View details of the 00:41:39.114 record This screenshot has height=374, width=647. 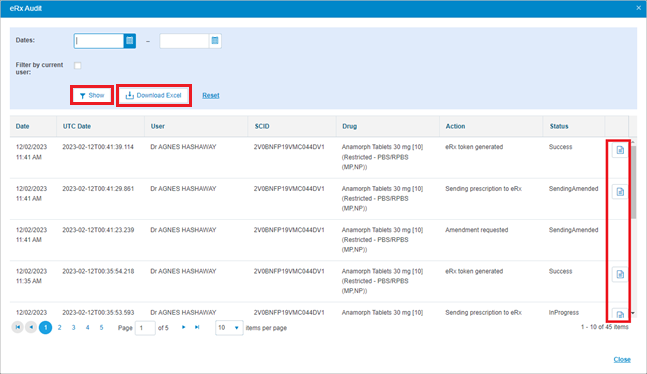click(x=620, y=150)
